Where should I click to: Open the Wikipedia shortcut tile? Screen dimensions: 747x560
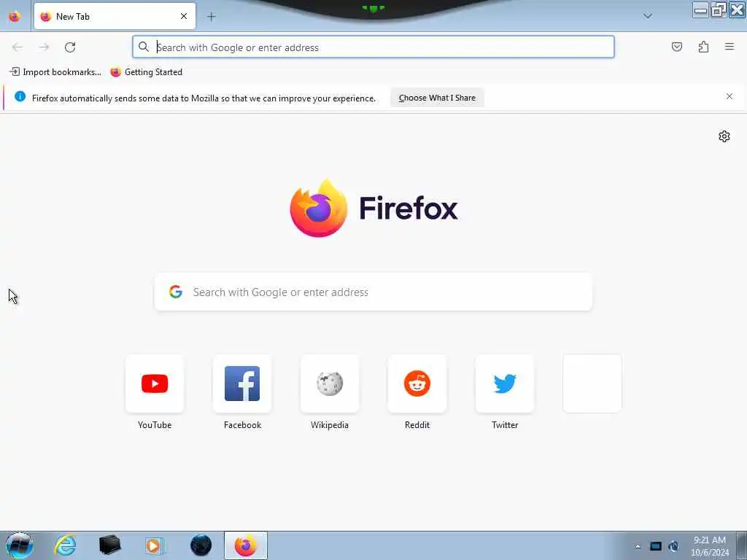coord(330,384)
